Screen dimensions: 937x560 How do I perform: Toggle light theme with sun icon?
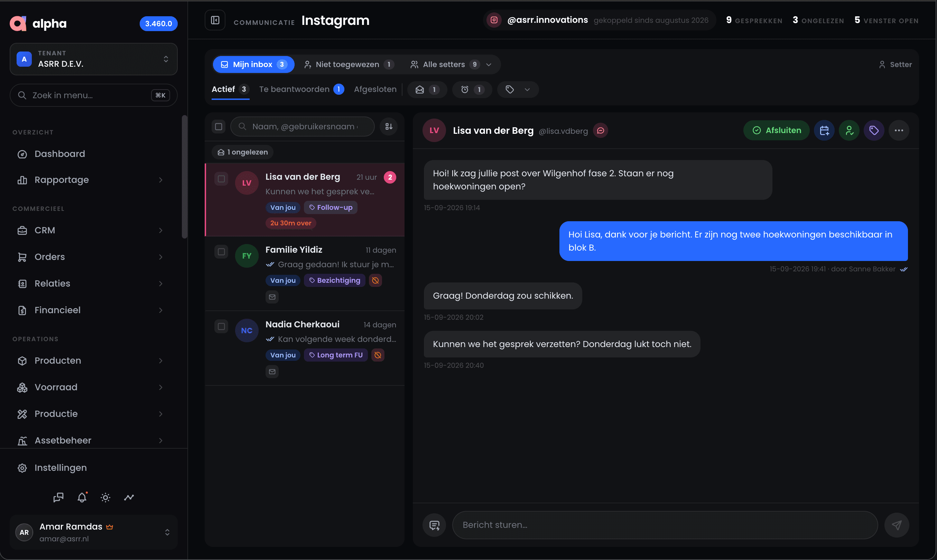click(x=105, y=497)
